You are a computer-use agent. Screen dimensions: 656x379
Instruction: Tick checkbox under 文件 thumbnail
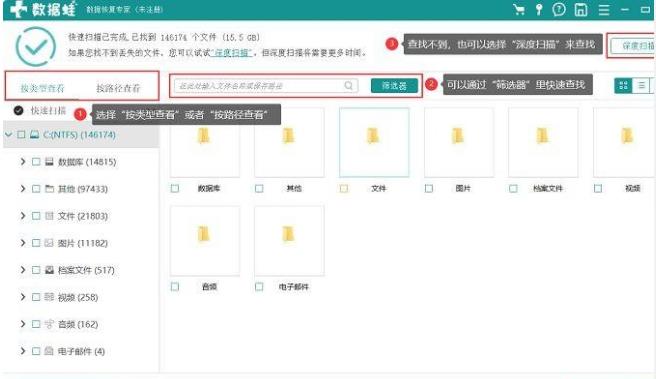tap(344, 188)
